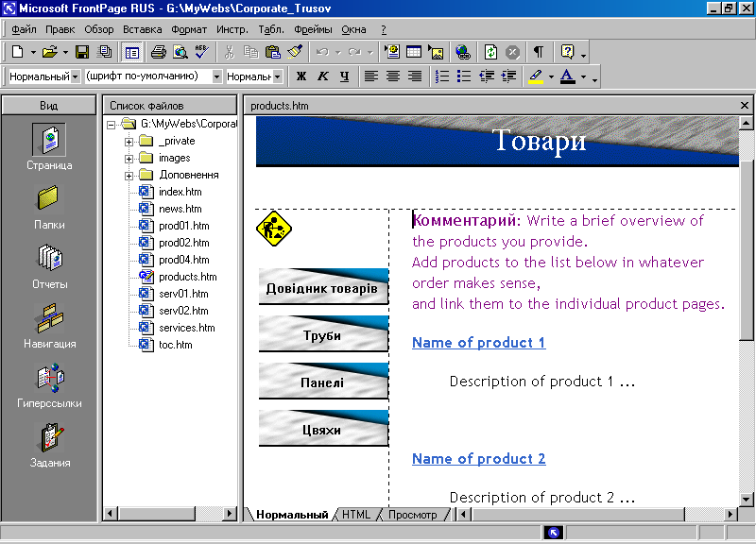Click the Name of product 1 link
This screenshot has height=544, width=756.
pyautogui.click(x=479, y=343)
